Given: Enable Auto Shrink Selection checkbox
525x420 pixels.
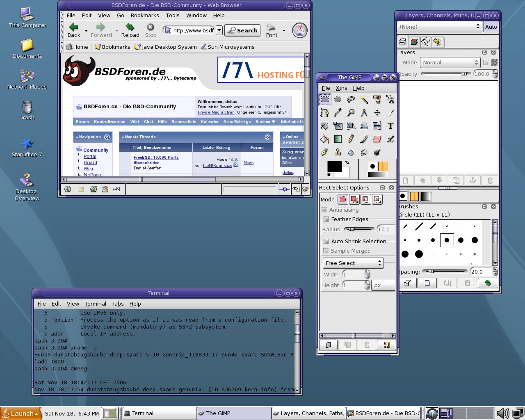Looking at the screenshot, I should pyautogui.click(x=326, y=241).
